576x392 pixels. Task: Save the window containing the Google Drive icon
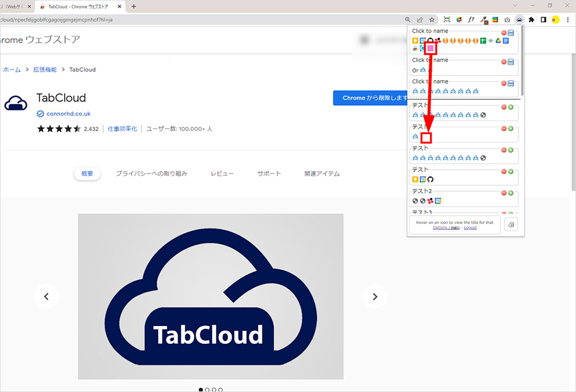[x=511, y=33]
